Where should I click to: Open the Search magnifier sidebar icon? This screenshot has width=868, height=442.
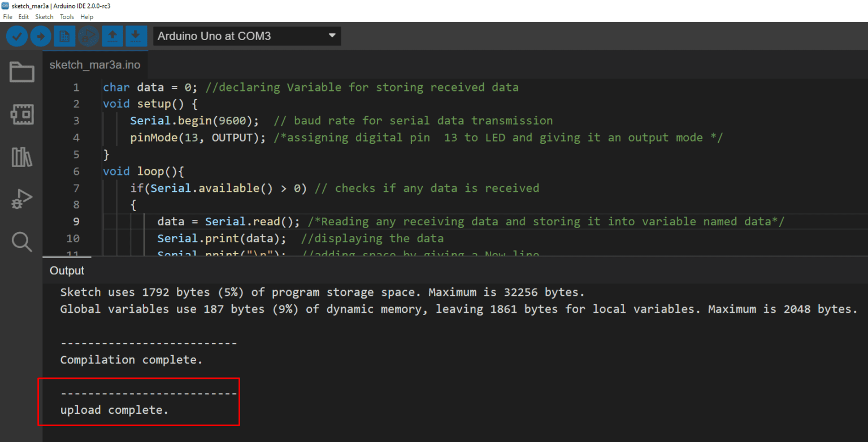(x=21, y=242)
